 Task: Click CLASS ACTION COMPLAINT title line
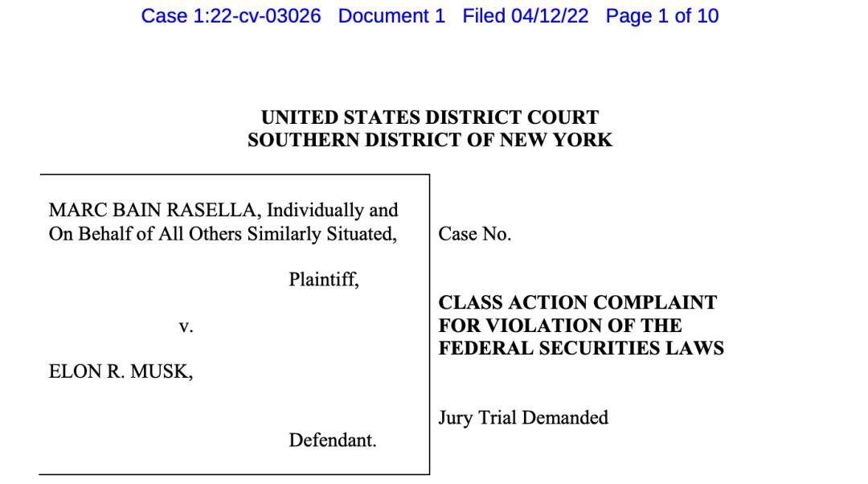coord(577,302)
